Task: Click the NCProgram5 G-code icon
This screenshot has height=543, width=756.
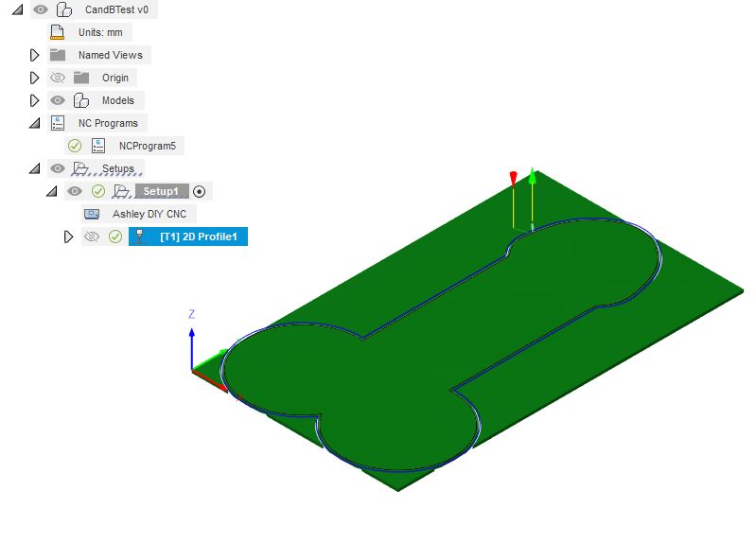Action: pyautogui.click(x=98, y=146)
